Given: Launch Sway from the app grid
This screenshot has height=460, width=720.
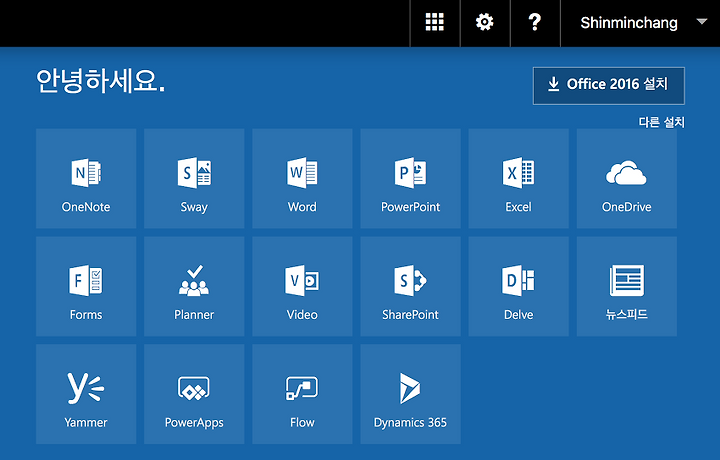Looking at the screenshot, I should (x=194, y=178).
